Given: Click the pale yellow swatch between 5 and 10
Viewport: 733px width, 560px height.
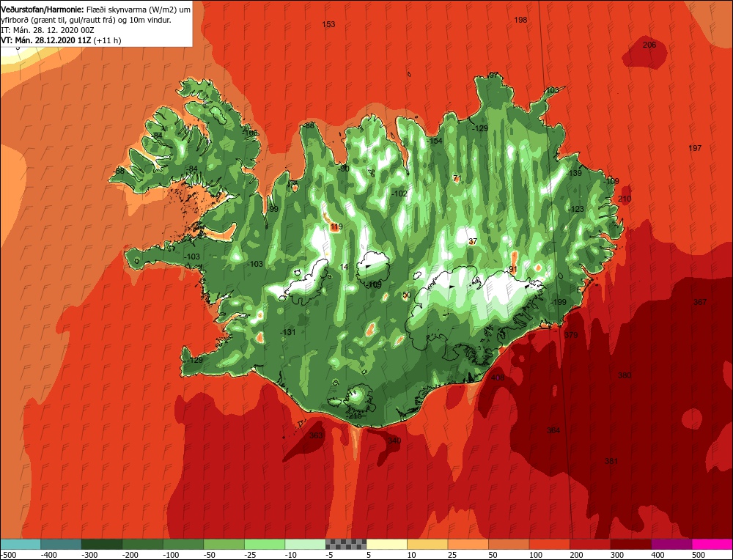Looking at the screenshot, I should [386, 544].
